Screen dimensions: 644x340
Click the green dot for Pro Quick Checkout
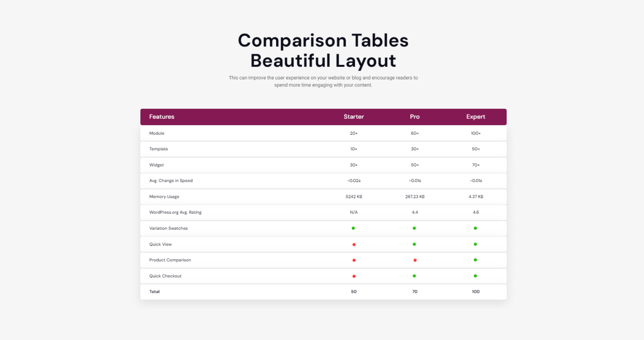(x=415, y=276)
